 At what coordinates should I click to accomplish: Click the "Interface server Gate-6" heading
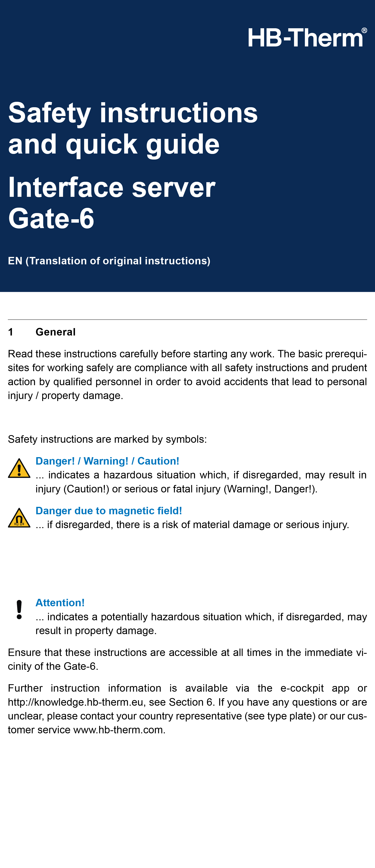pyautogui.click(x=111, y=203)
